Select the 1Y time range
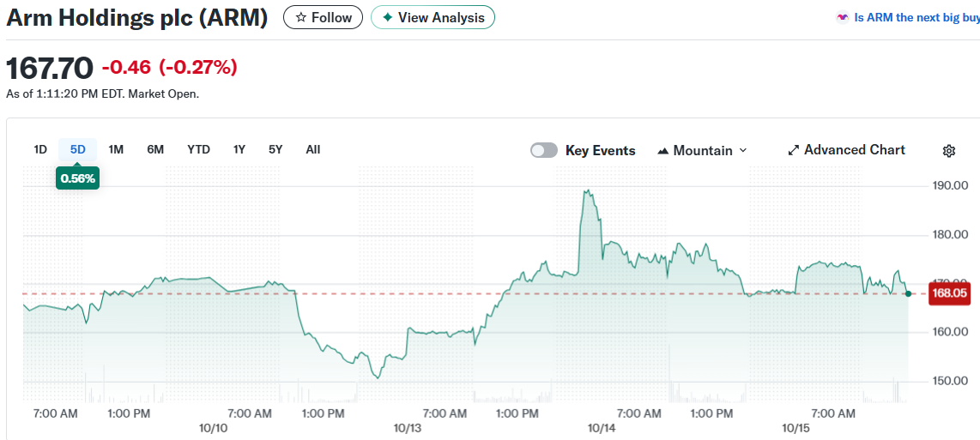The height and width of the screenshot is (440, 980). tap(239, 149)
